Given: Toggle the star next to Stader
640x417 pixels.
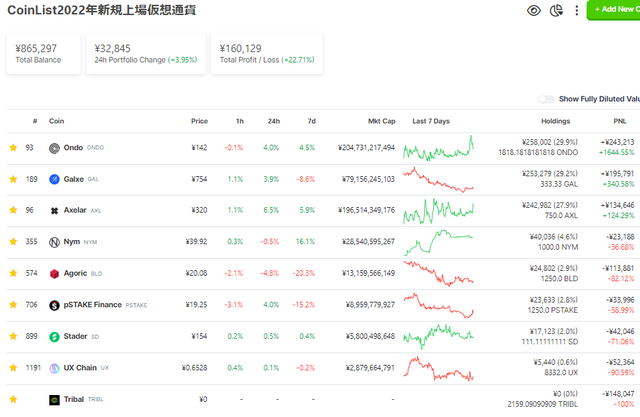Looking at the screenshot, I should (x=13, y=336).
